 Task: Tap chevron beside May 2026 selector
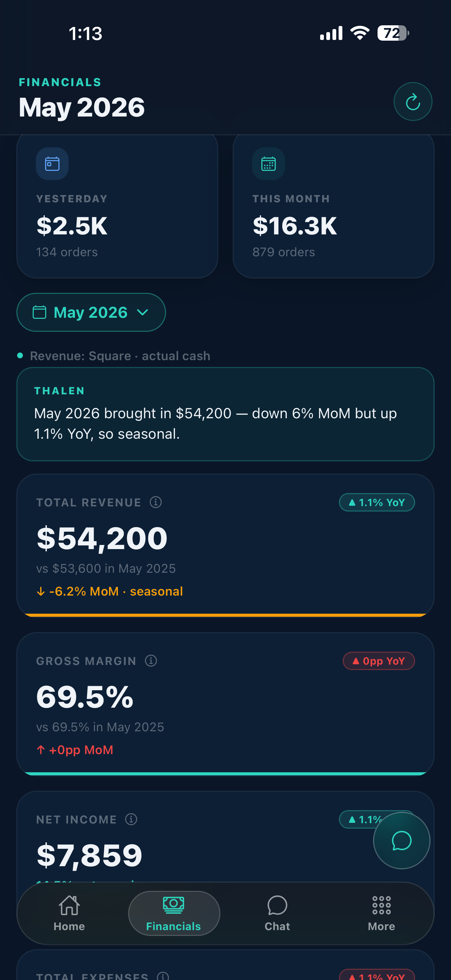[x=142, y=312]
